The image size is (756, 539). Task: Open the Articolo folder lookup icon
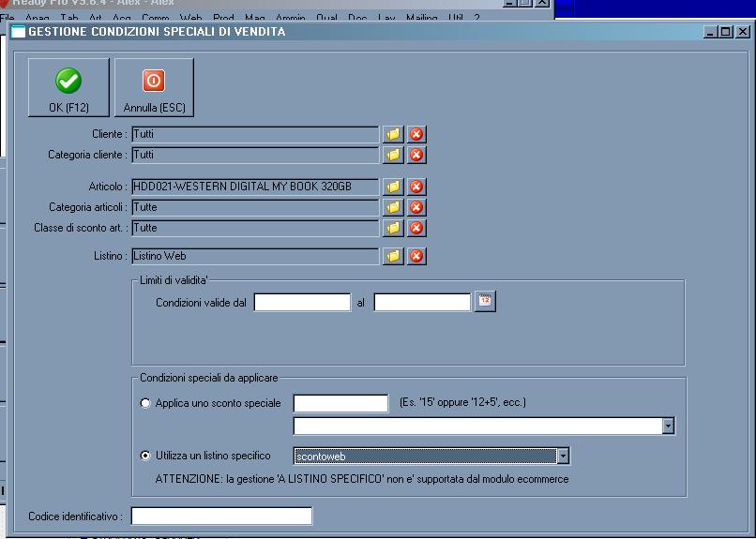(x=393, y=187)
